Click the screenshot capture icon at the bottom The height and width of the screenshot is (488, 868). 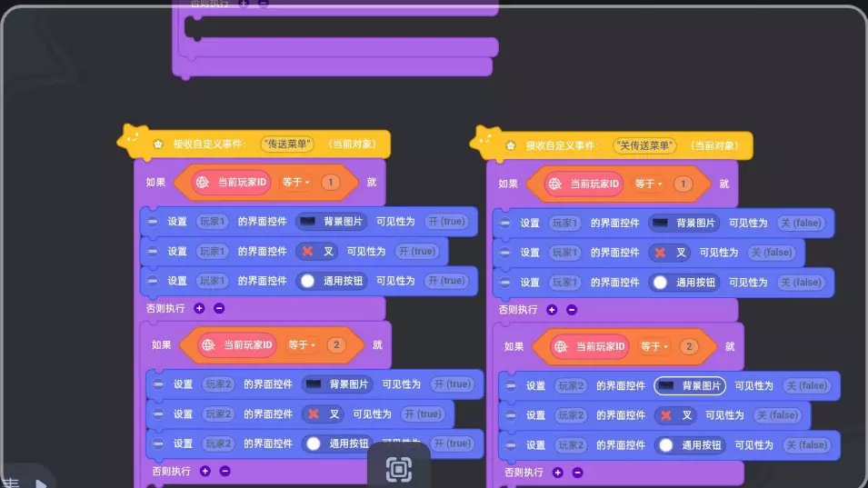(x=398, y=469)
